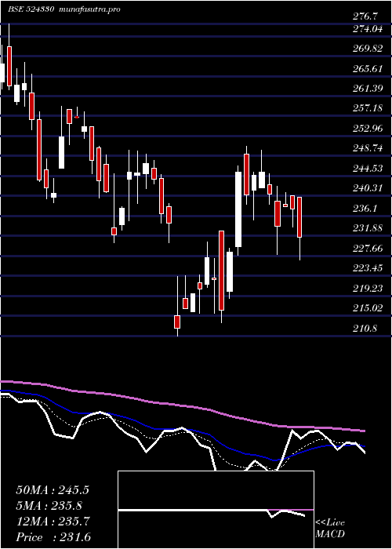Select the 252.96 price level label

367,129
